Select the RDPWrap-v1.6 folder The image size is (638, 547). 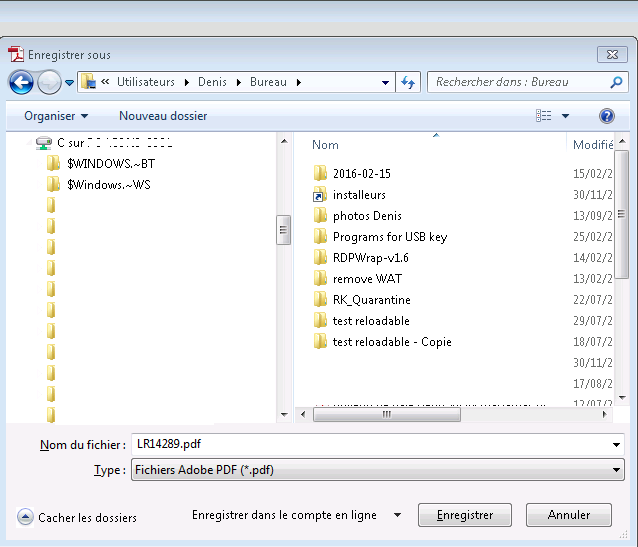(x=361, y=258)
